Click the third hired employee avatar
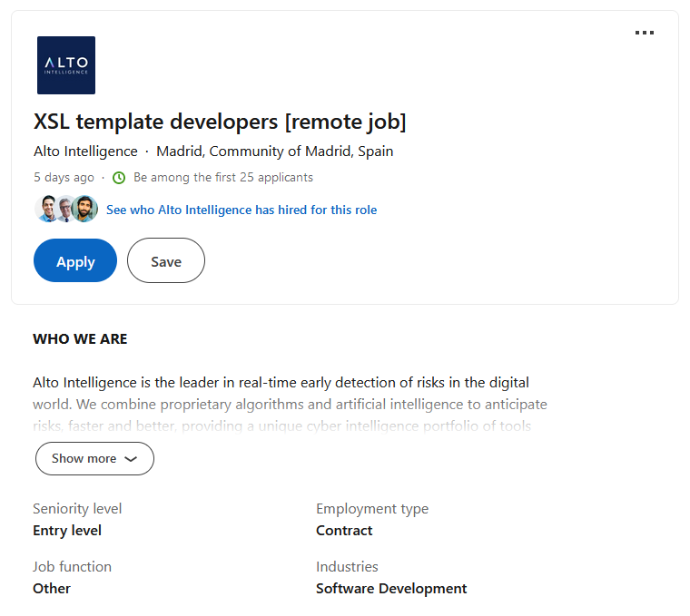The height and width of the screenshot is (616, 690). pos(85,210)
